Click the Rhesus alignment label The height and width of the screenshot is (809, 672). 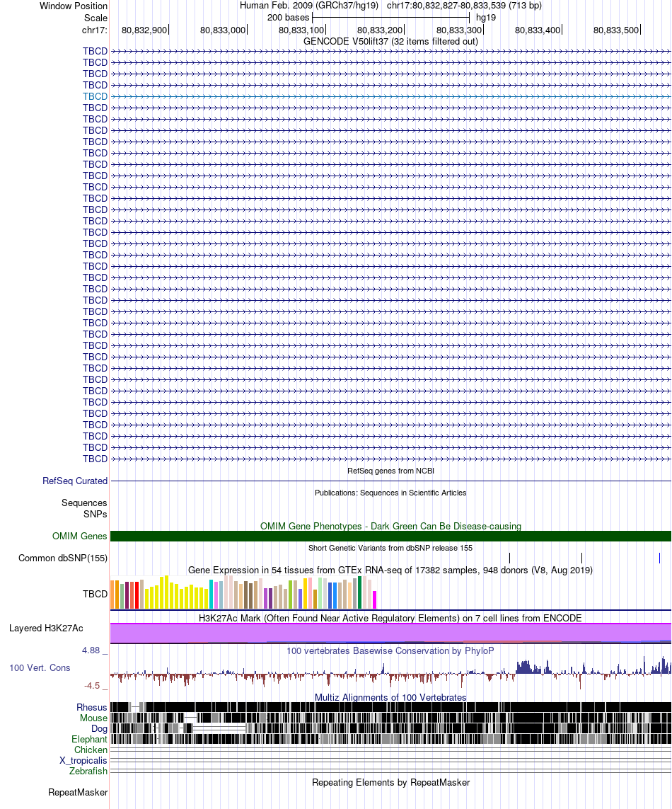[x=92, y=707]
